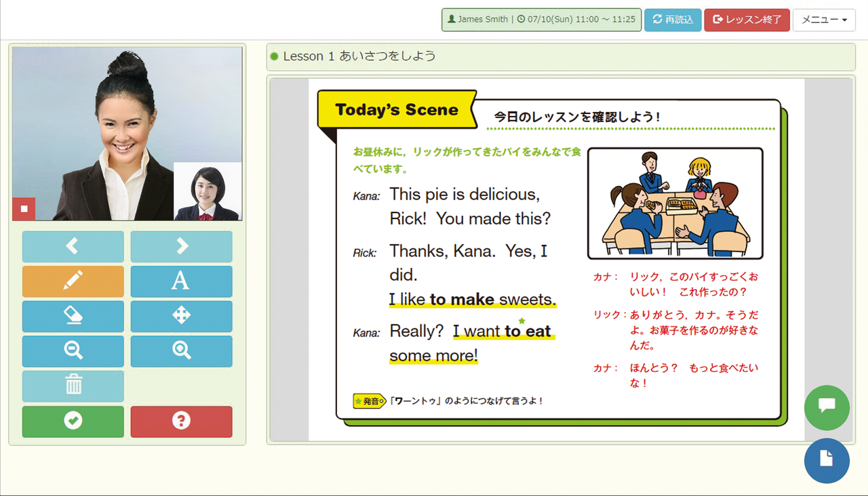
Task: Select the orange pencil drawing tool
Action: coord(73,282)
